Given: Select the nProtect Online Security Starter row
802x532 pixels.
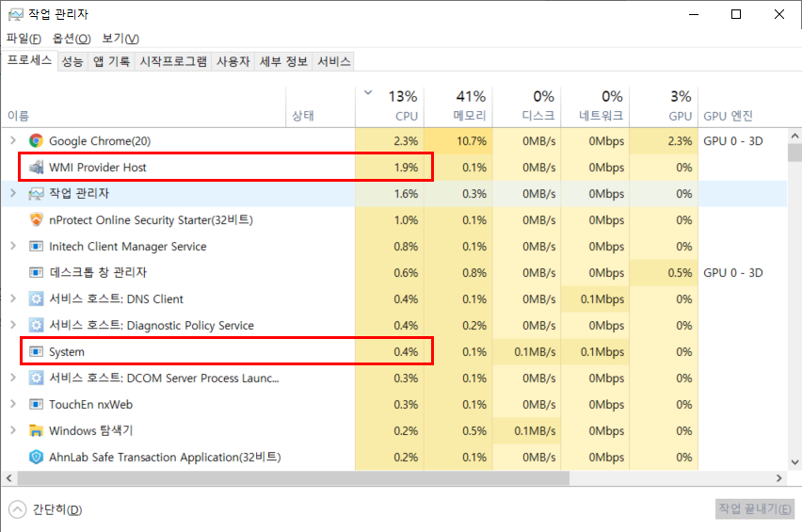Looking at the screenshot, I should (393, 220).
